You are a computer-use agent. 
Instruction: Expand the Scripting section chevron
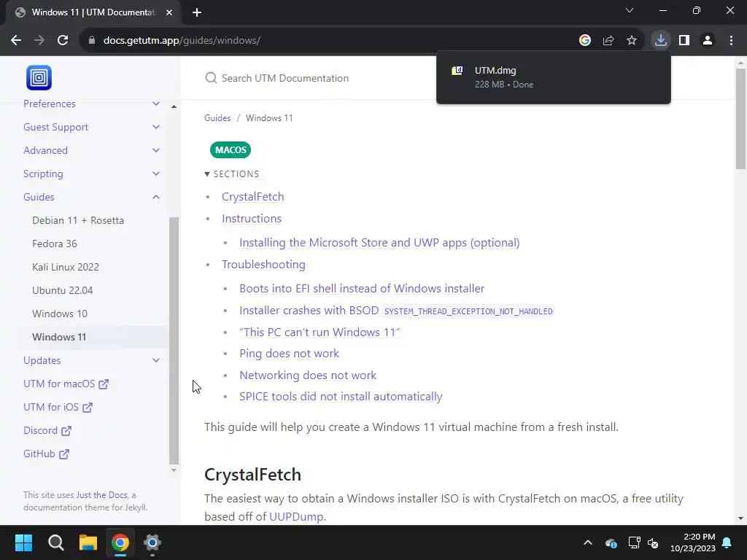156,174
